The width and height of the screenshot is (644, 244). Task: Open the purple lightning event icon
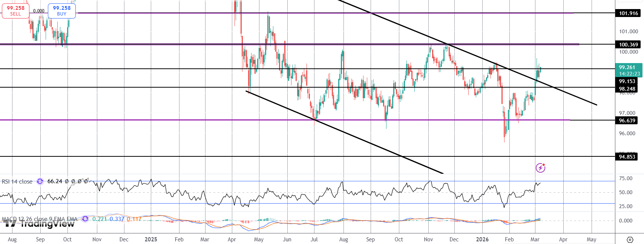click(540, 168)
